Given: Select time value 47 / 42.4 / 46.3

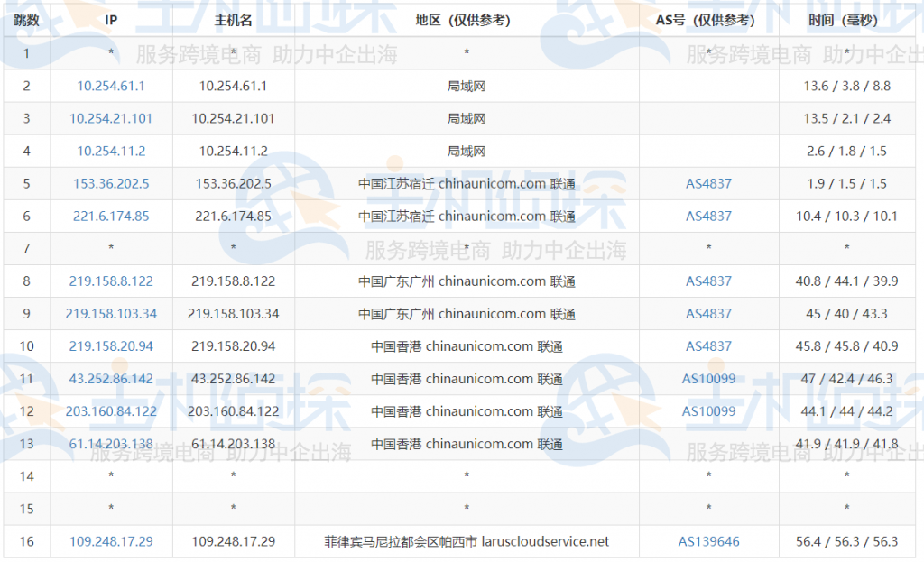Looking at the screenshot, I should pos(846,379).
